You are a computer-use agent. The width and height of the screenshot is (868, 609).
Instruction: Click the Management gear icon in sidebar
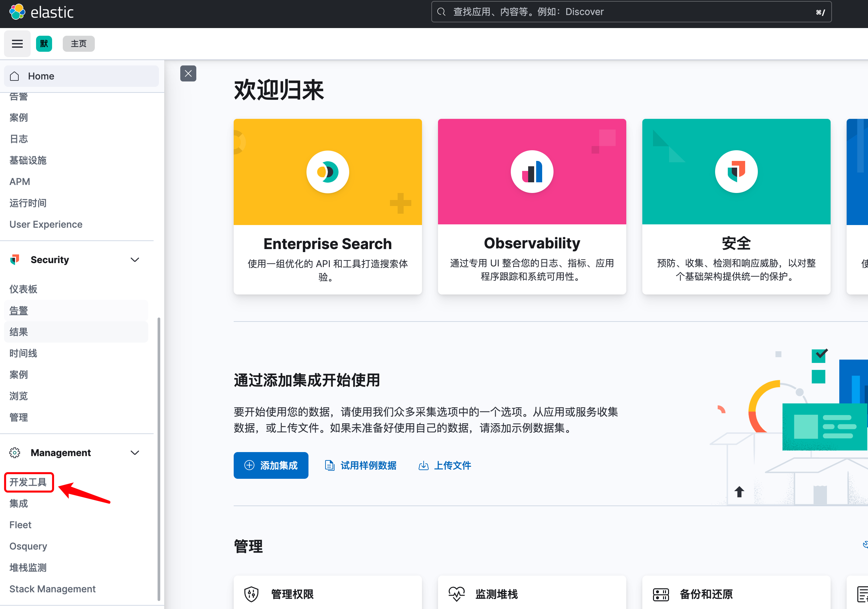tap(15, 452)
